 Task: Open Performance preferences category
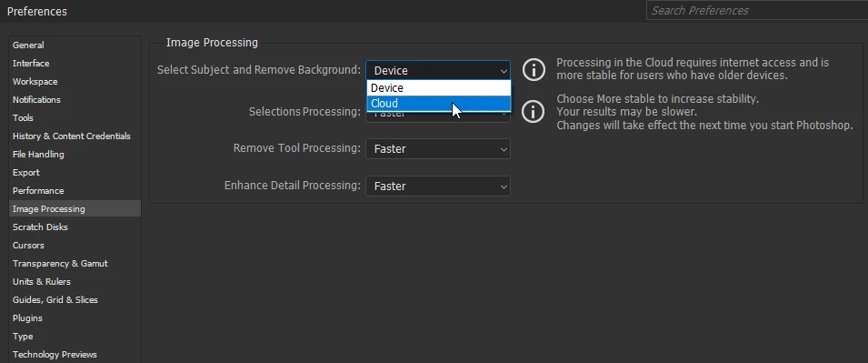pyautogui.click(x=38, y=191)
